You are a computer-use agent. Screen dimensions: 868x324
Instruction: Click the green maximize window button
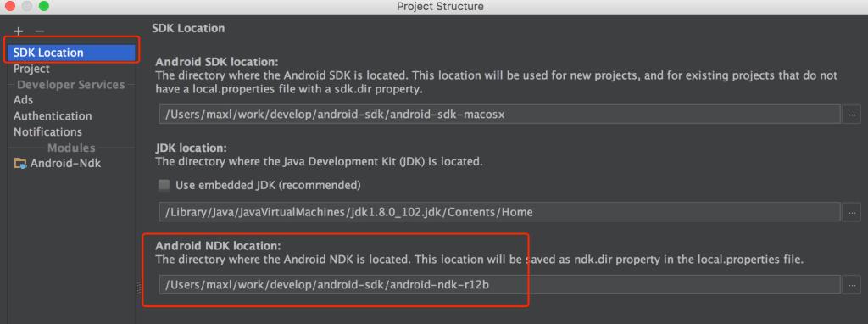click(x=44, y=7)
